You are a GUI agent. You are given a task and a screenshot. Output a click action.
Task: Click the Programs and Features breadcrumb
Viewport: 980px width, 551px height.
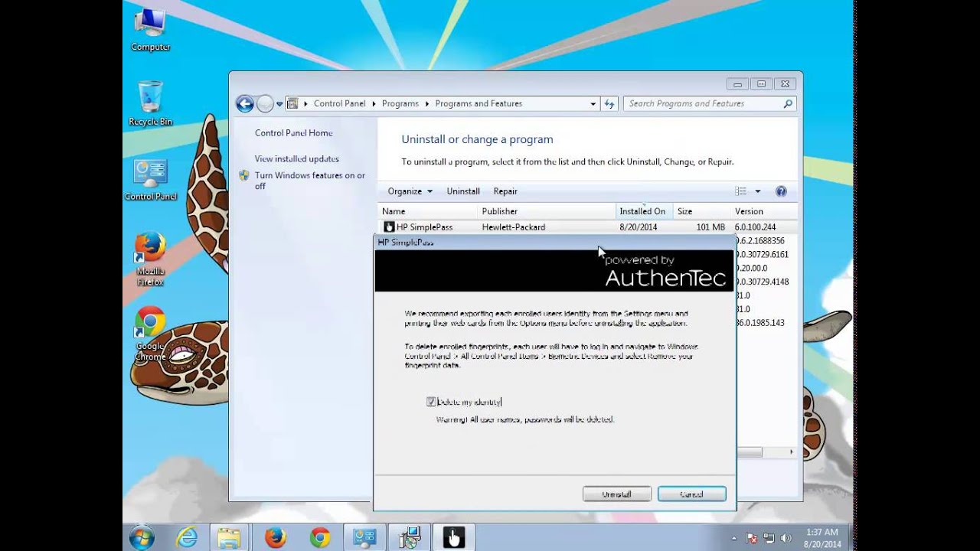(479, 103)
